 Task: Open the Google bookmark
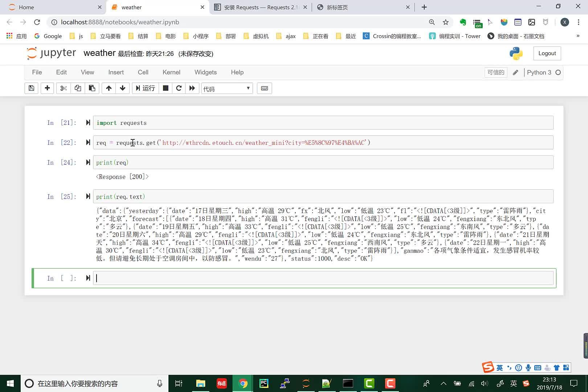pyautogui.click(x=48, y=36)
